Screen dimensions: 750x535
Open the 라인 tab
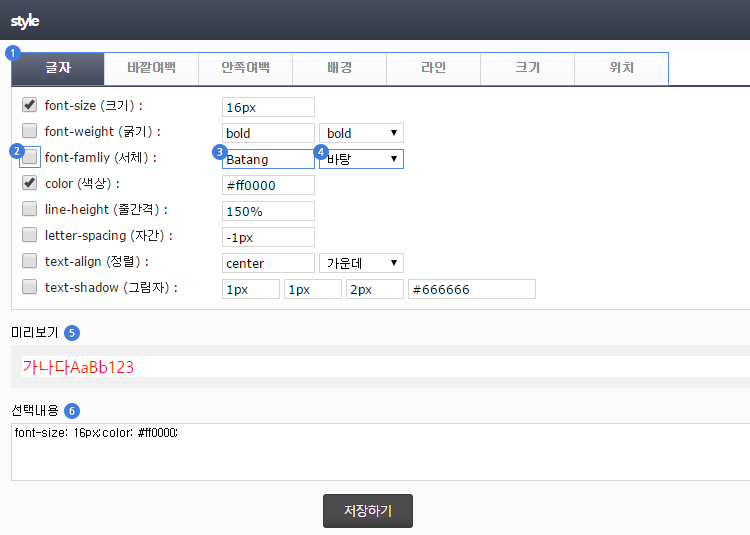(x=433, y=69)
